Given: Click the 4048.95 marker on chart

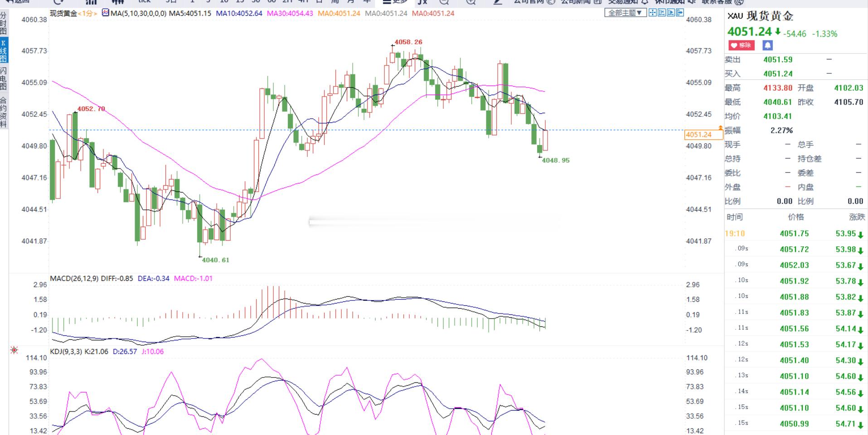Looking at the screenshot, I should [x=556, y=160].
